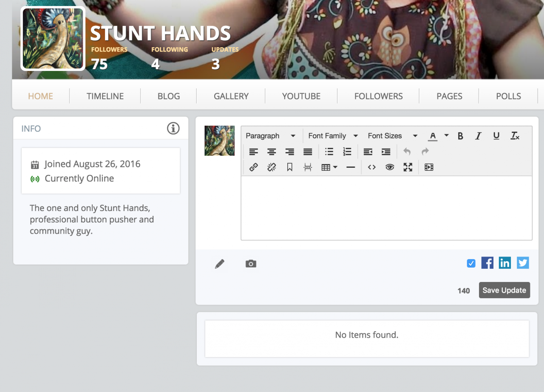Screen dimensions: 544x392
Task: Go to the Gallery tab
Action: [x=231, y=96]
